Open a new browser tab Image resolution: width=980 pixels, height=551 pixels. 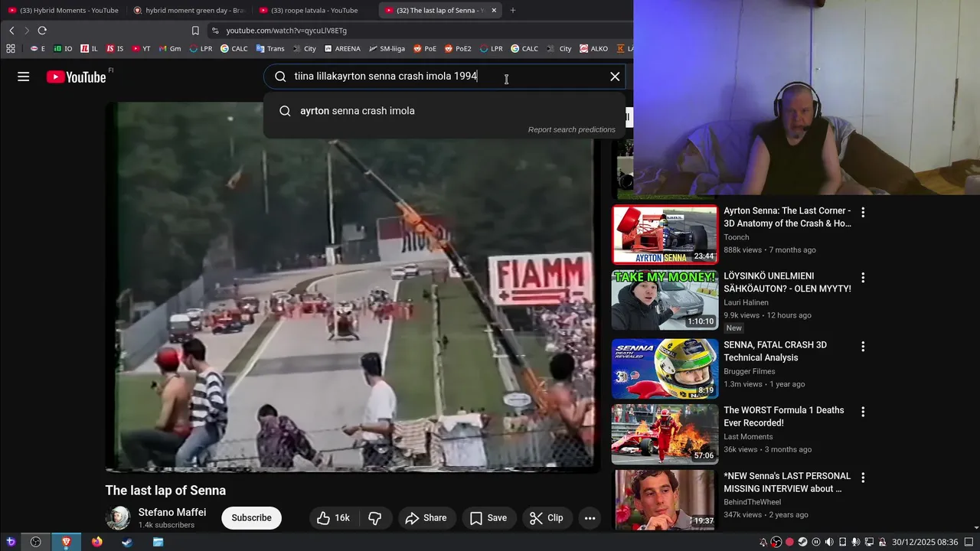[x=513, y=10]
